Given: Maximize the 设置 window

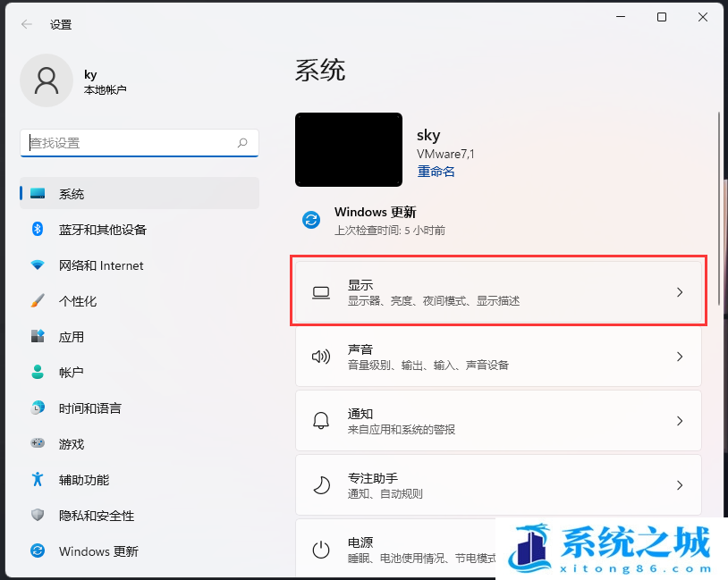Looking at the screenshot, I should tap(662, 17).
